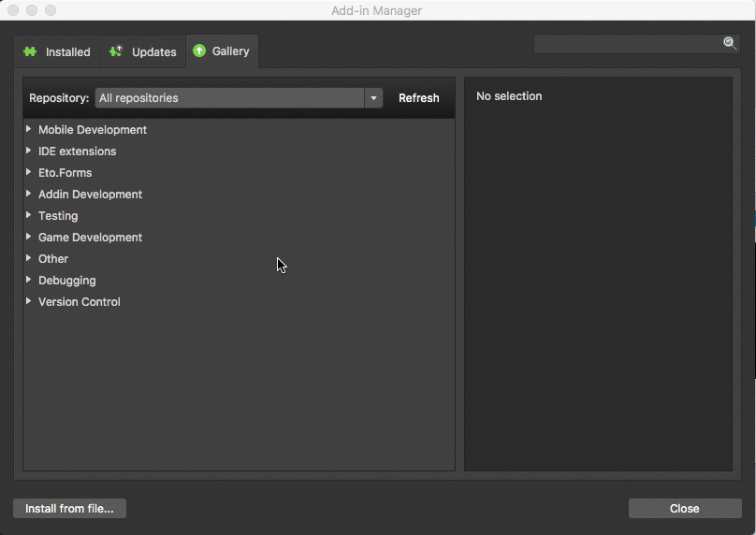Viewport: 756px width, 535px height.
Task: Click the green Gallery upload arrow icon
Action: 199,51
